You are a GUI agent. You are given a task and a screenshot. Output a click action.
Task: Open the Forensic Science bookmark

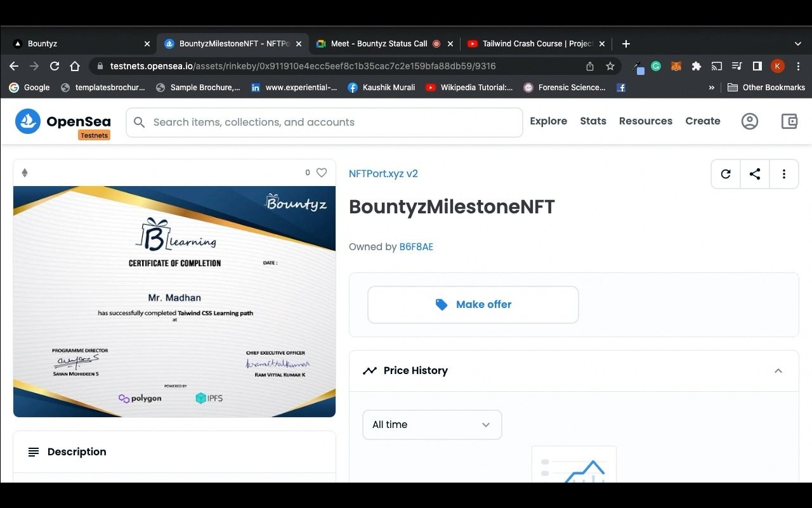[x=564, y=88]
